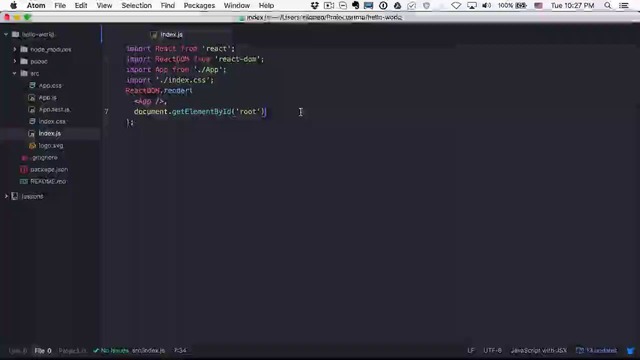The width and height of the screenshot is (640, 360).
Task: Select the src folder row
Action: coord(51,73)
